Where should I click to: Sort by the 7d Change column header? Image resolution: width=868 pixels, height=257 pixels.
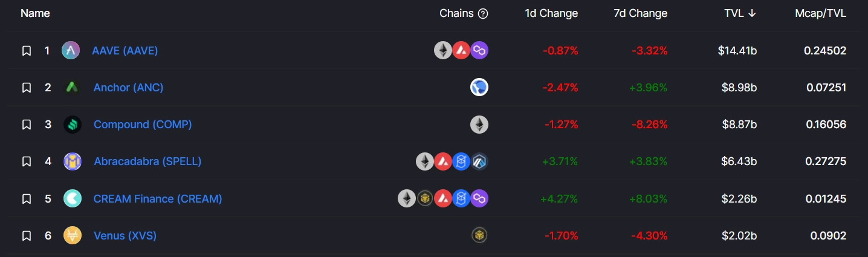(640, 13)
